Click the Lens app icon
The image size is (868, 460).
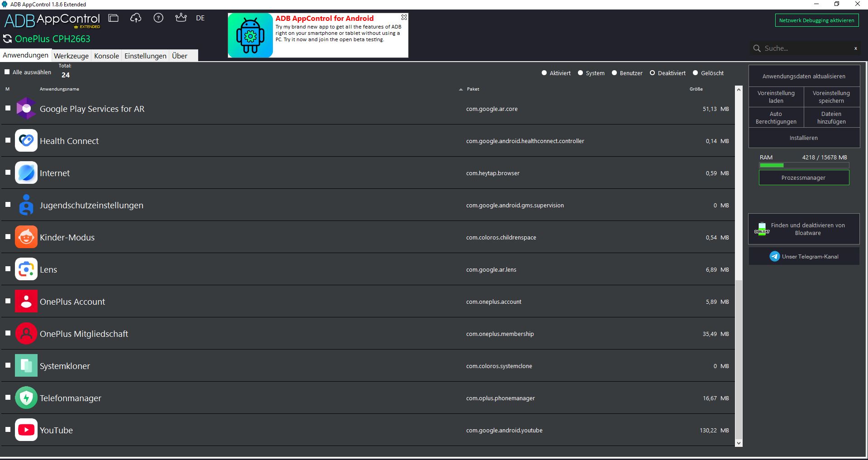click(x=26, y=269)
